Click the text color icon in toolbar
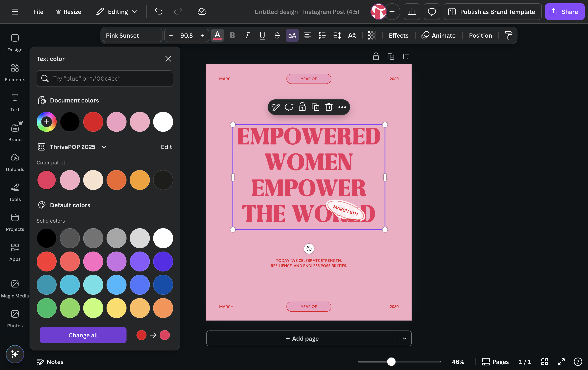The image size is (588, 370). [217, 35]
